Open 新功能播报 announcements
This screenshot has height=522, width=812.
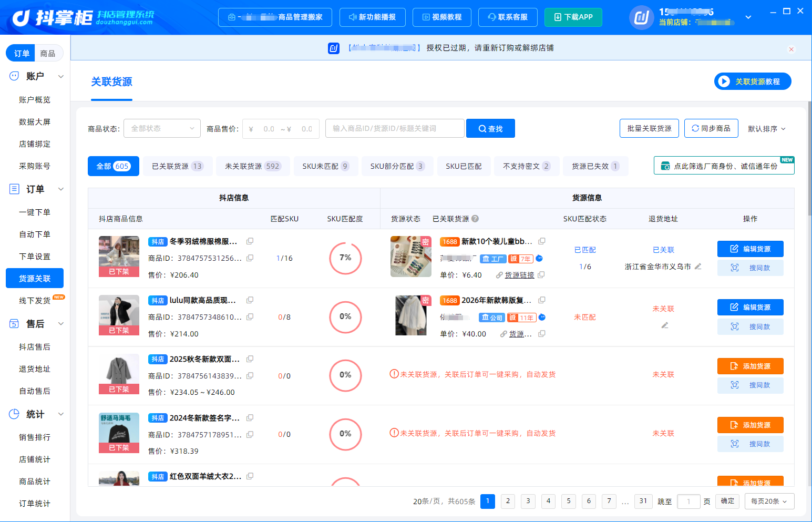(373, 17)
